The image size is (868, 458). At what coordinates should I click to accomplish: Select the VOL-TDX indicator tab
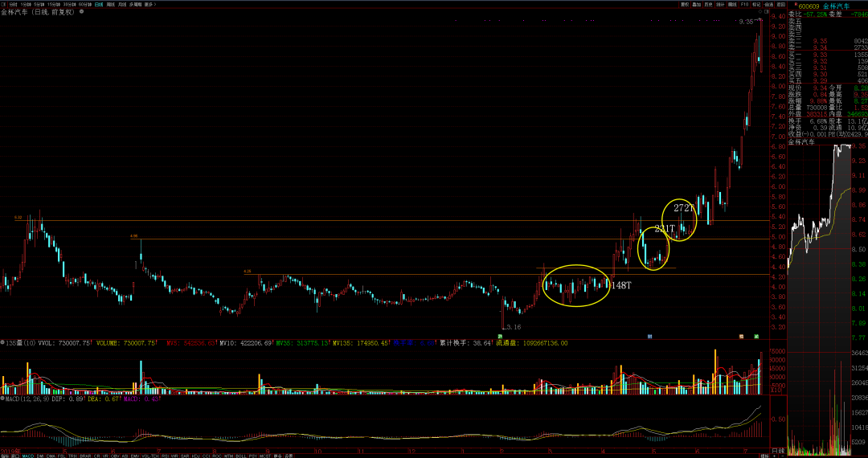click(150, 456)
